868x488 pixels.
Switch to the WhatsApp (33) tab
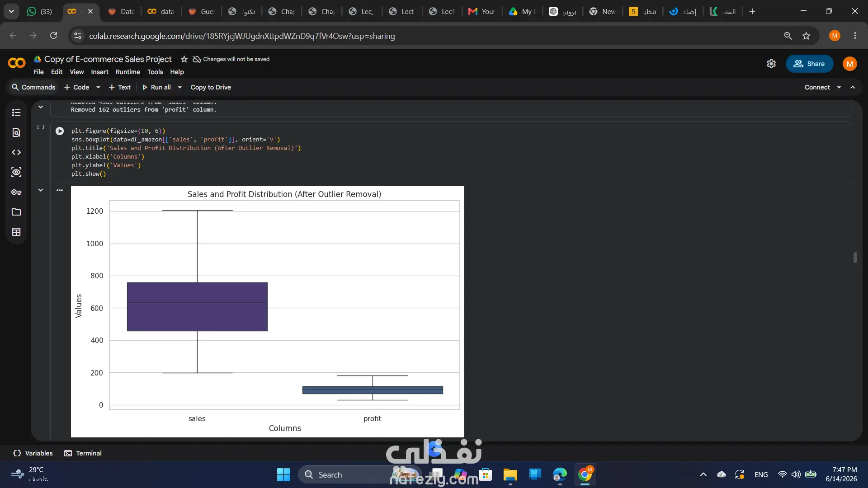(40, 11)
